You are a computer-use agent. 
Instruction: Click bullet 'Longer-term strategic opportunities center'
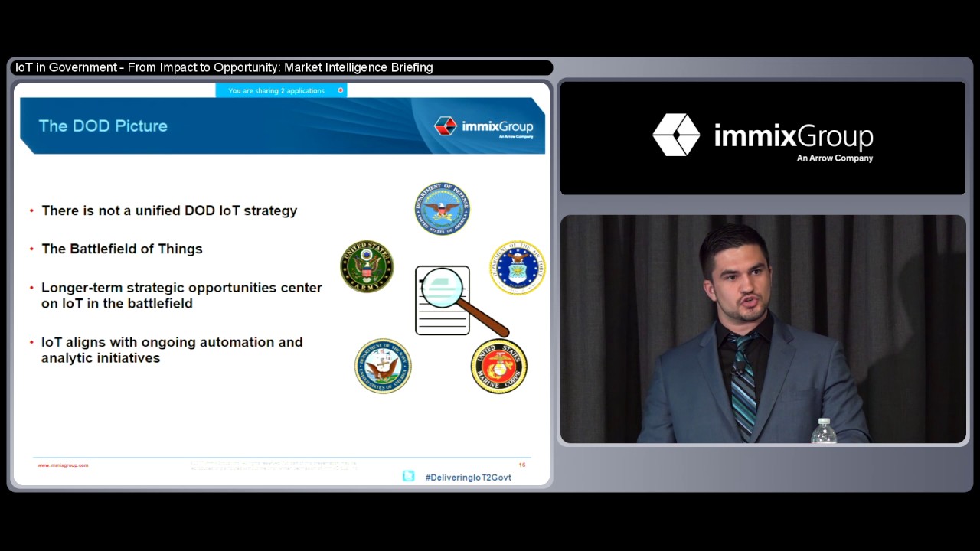(x=181, y=295)
